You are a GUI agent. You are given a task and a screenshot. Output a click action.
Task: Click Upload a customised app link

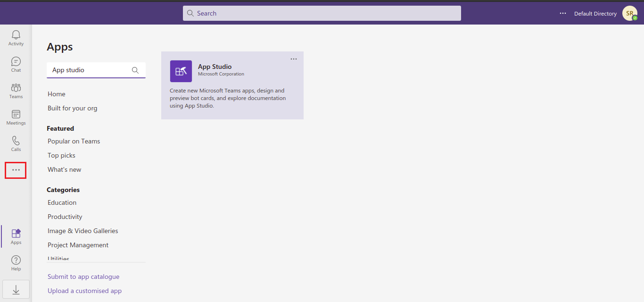(x=85, y=291)
